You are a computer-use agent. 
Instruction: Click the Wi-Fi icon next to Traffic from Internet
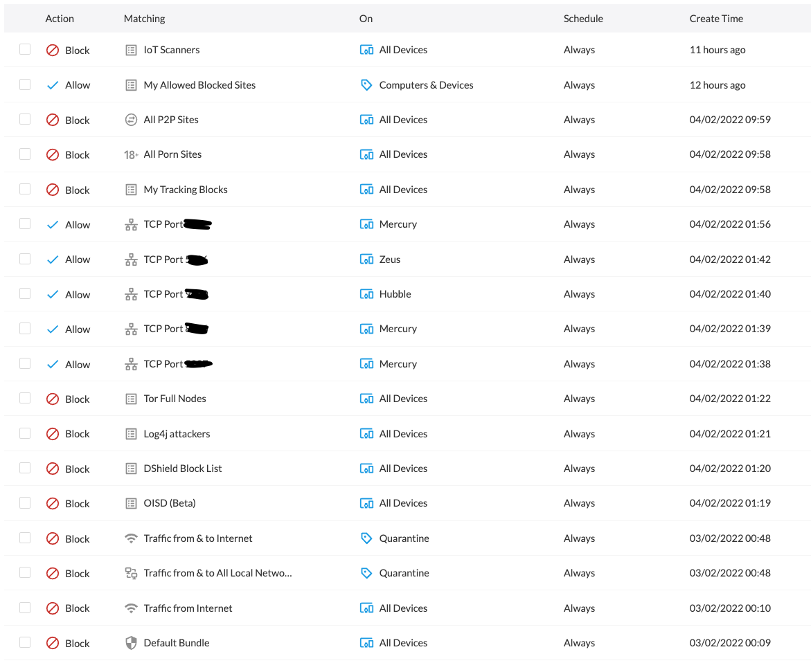(131, 608)
